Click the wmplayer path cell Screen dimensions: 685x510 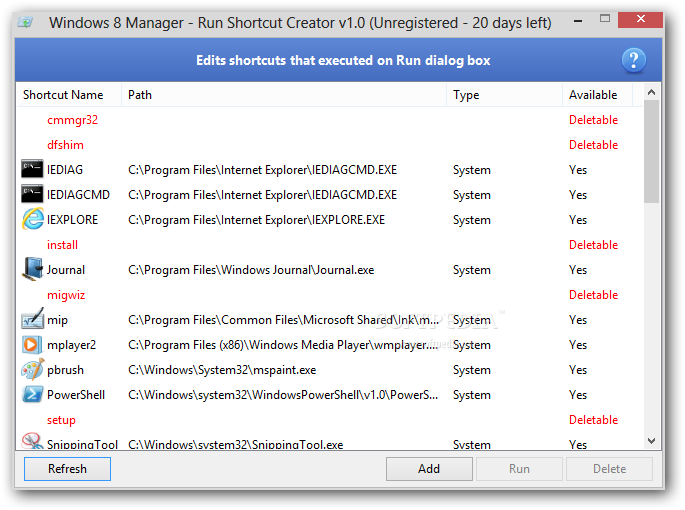click(283, 345)
